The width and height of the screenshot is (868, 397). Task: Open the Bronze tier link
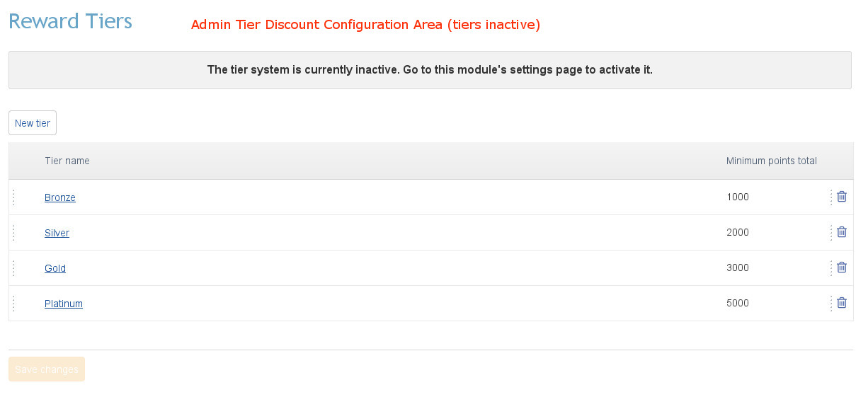[x=60, y=197]
